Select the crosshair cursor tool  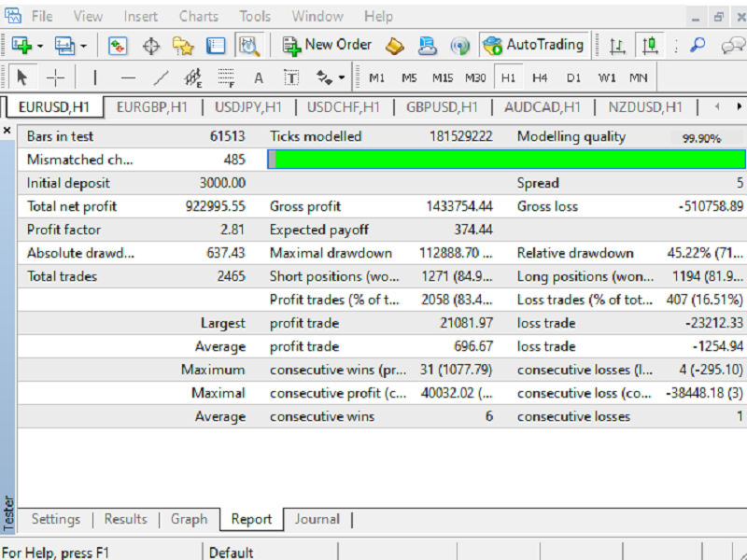pos(55,77)
